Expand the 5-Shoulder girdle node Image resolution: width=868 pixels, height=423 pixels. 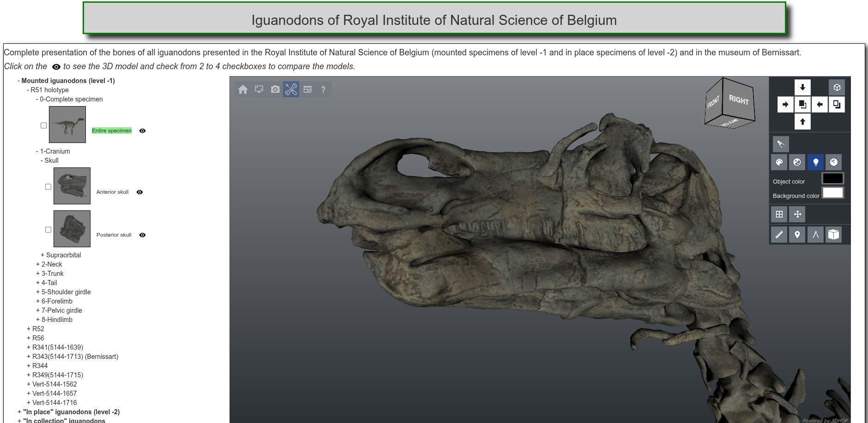tap(63, 292)
